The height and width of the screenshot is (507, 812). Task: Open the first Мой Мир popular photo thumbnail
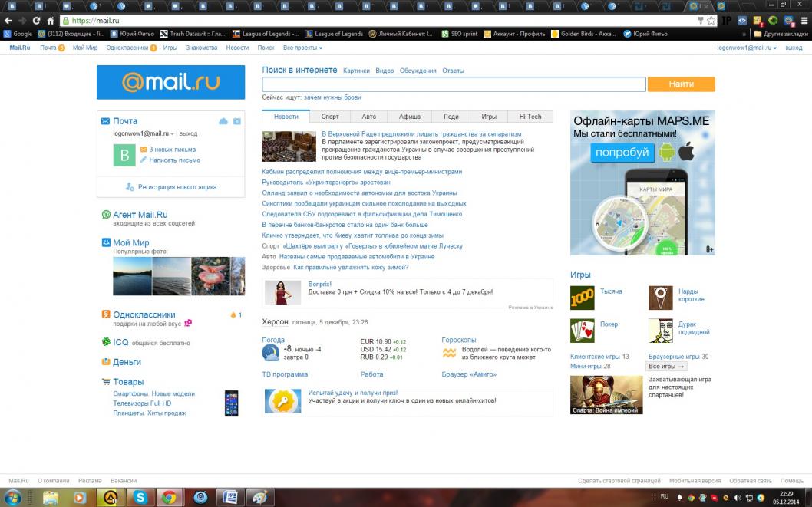pyautogui.click(x=132, y=276)
